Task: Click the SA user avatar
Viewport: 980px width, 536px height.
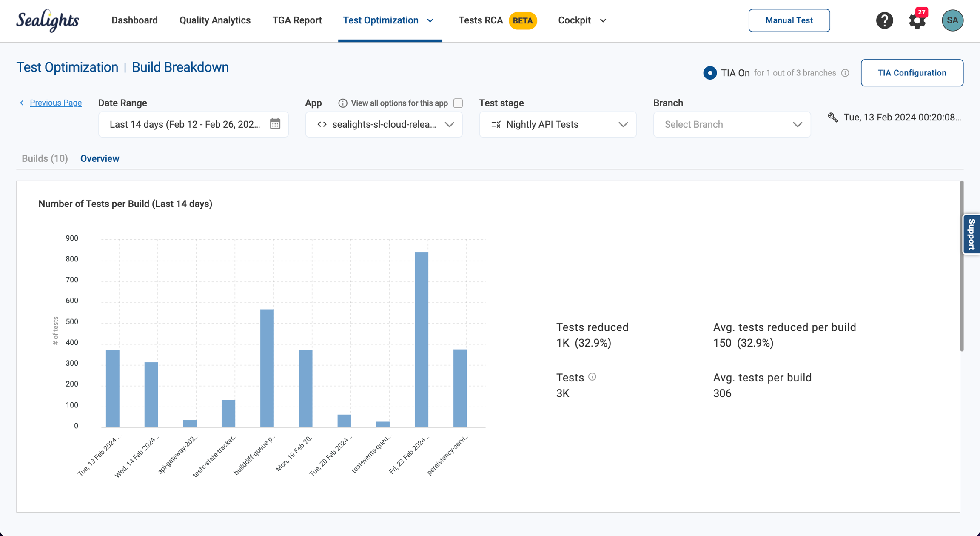Action: pyautogui.click(x=952, y=20)
